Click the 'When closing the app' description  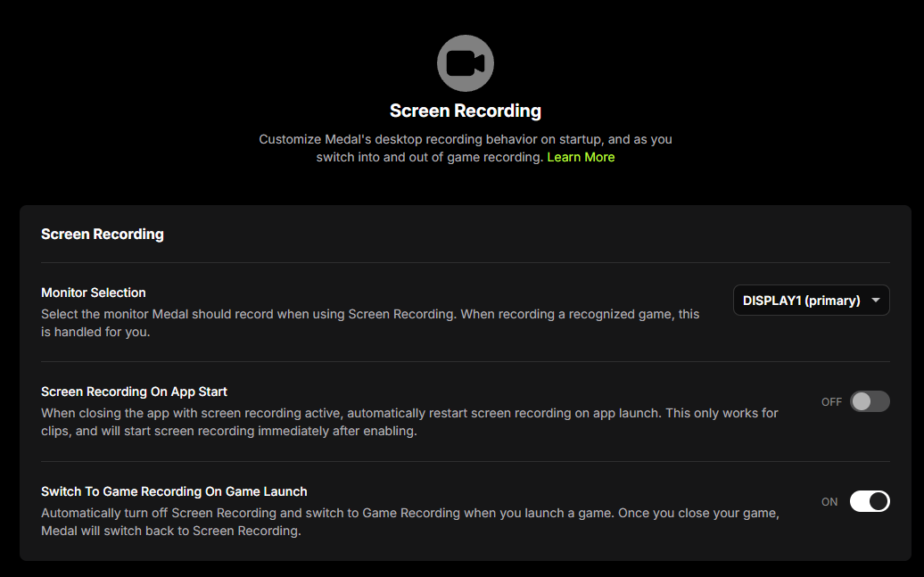409,422
